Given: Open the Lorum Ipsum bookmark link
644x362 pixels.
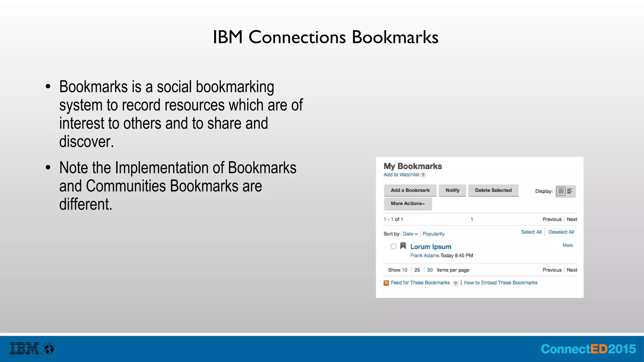Looking at the screenshot, I should click(x=430, y=247).
